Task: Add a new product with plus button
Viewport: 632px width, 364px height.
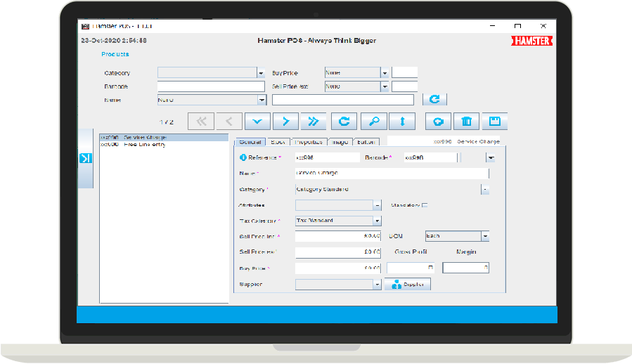Action: [438, 122]
